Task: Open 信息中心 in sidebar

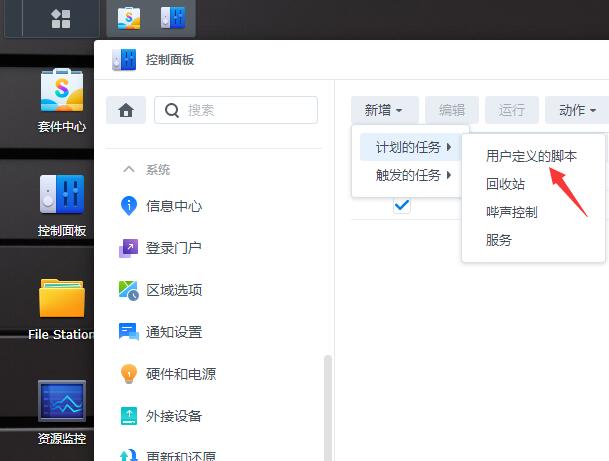Action: click(x=173, y=206)
